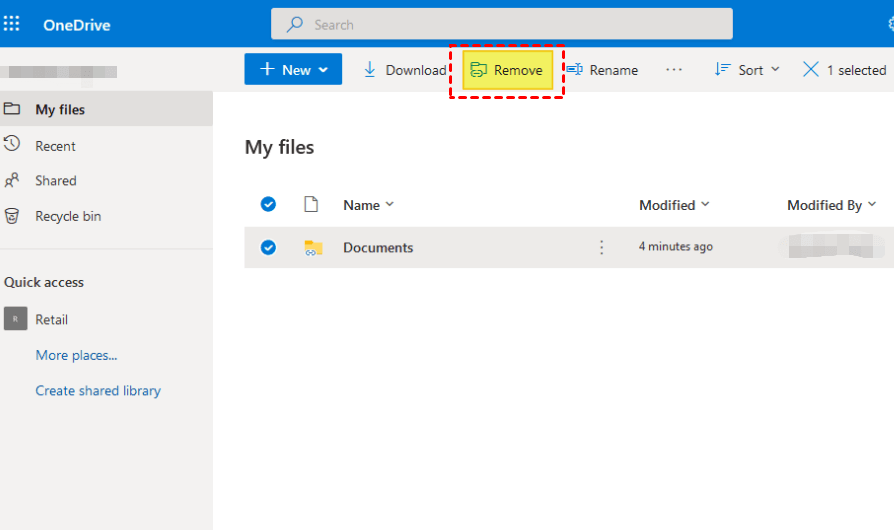
Task: Open Documents row three-dot actions menu
Action: point(601,247)
